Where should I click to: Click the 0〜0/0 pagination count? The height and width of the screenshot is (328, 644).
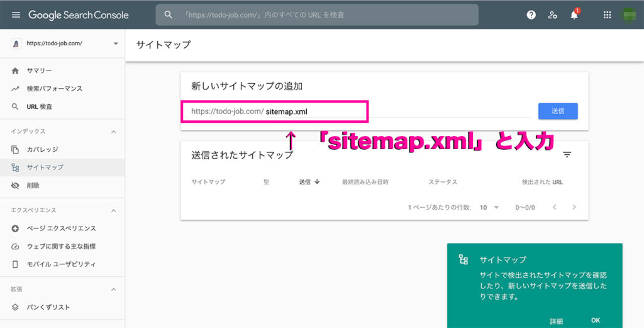[525, 208]
